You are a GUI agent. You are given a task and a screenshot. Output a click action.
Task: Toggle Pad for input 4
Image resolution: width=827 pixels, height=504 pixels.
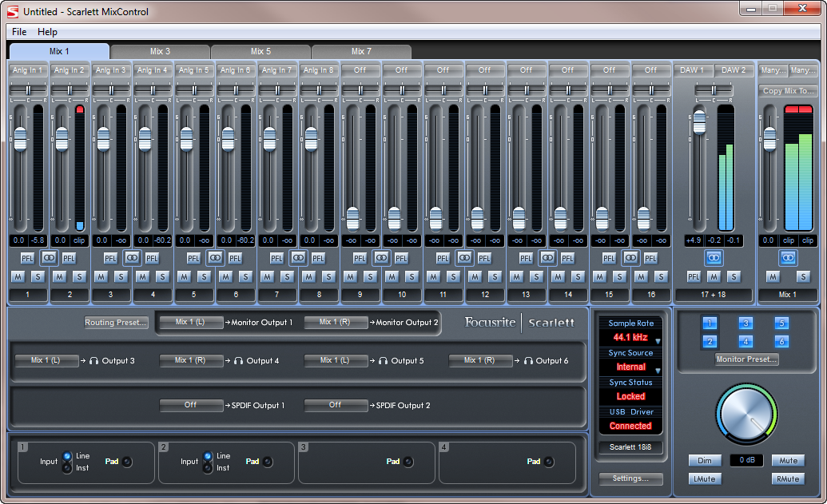click(x=549, y=462)
